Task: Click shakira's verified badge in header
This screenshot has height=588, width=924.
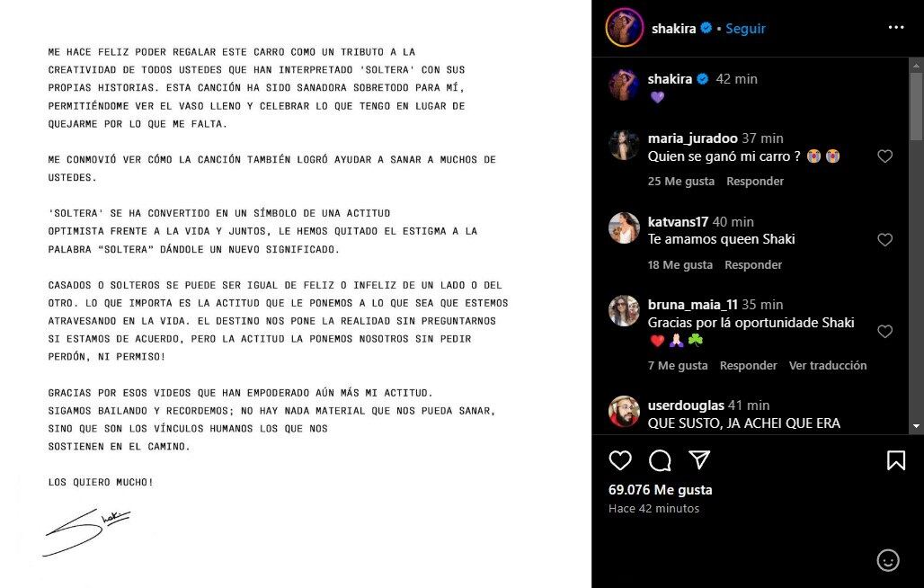Action: (x=706, y=28)
